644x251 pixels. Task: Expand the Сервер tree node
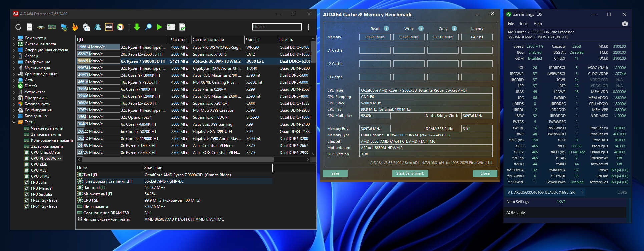[x=14, y=56]
